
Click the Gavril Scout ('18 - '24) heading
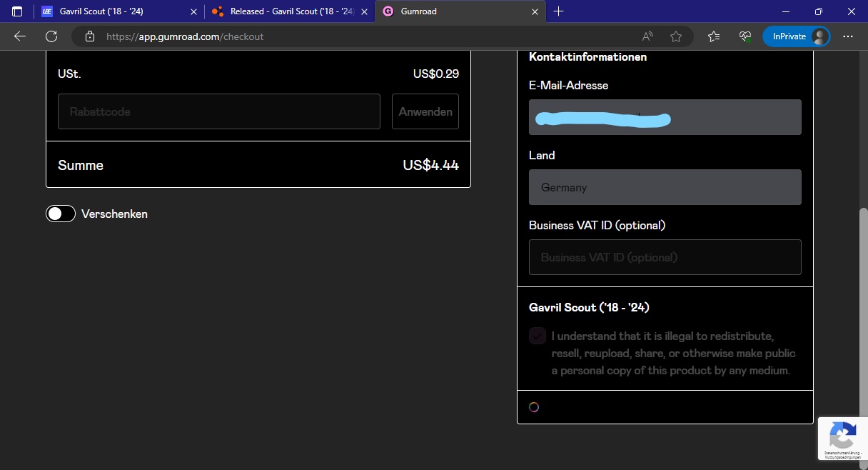point(589,307)
